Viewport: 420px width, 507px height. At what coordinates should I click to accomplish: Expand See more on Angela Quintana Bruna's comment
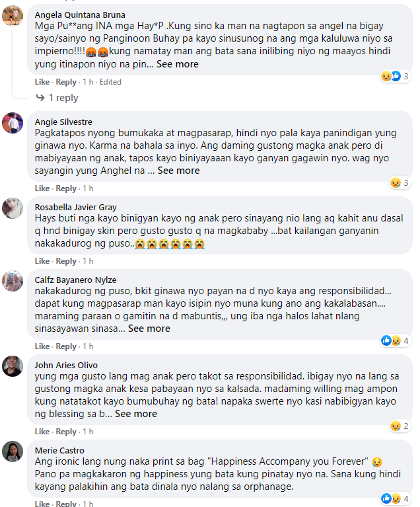click(178, 64)
